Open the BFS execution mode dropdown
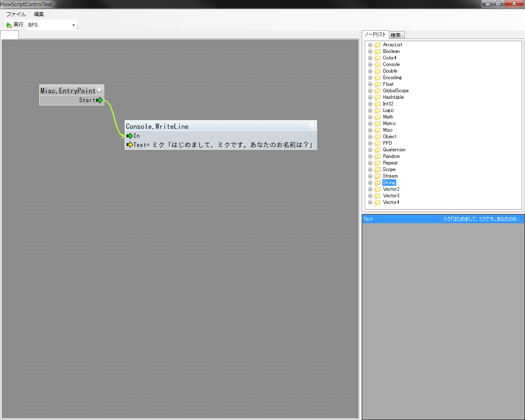525x420 pixels. click(x=73, y=25)
